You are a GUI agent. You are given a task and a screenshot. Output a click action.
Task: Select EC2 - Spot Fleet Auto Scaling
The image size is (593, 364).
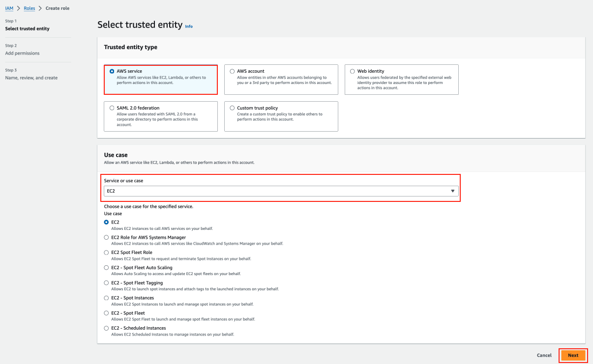pos(106,268)
